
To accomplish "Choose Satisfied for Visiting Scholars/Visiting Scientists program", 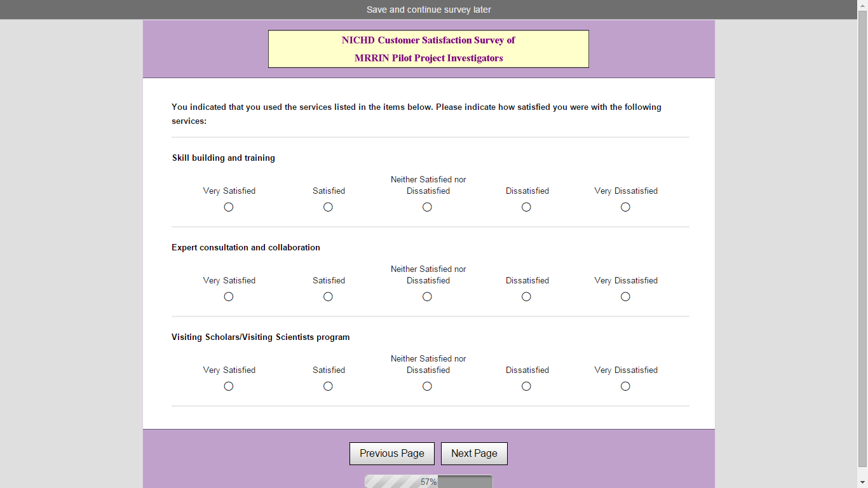I will coord(328,386).
